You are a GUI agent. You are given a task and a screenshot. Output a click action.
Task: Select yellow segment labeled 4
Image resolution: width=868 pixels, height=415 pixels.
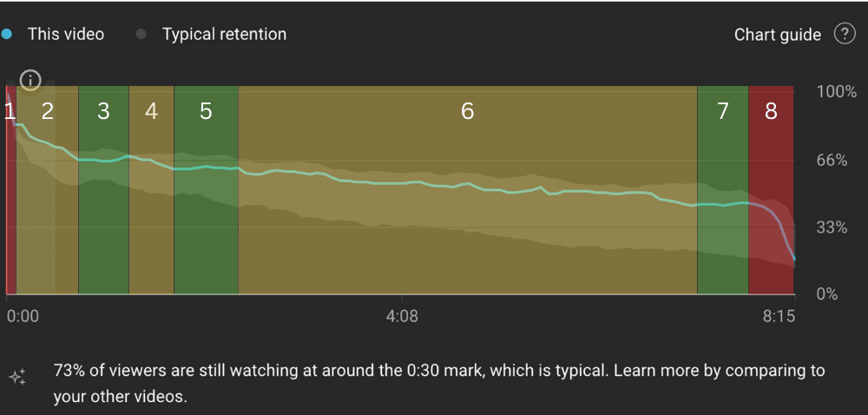tap(151, 190)
